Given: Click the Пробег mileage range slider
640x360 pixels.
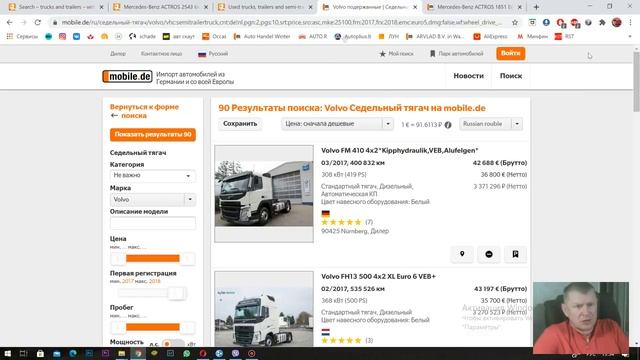Looking at the screenshot, I should [153, 327].
